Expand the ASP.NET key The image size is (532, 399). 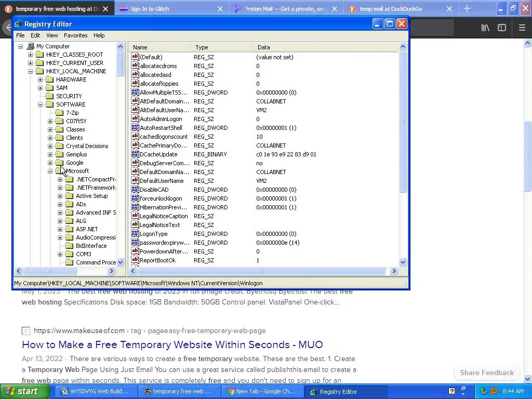(x=60, y=229)
